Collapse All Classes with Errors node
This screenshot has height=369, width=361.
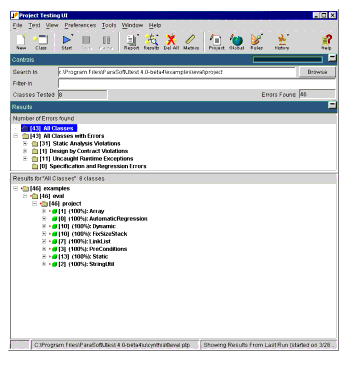[x=15, y=136]
